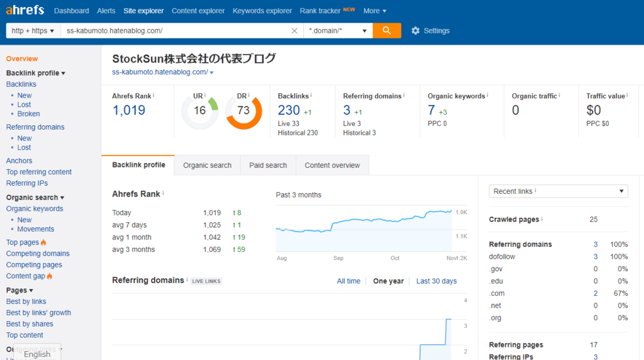Click the info icon next to Organic traffic

point(559,95)
